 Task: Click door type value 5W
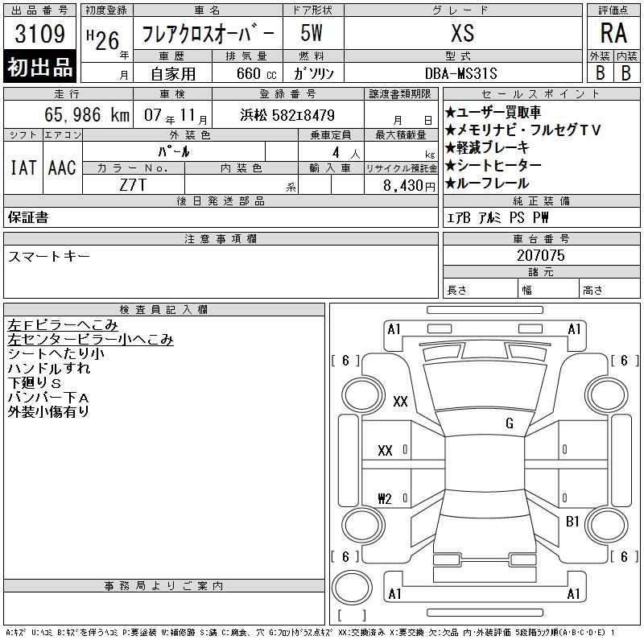312,33
